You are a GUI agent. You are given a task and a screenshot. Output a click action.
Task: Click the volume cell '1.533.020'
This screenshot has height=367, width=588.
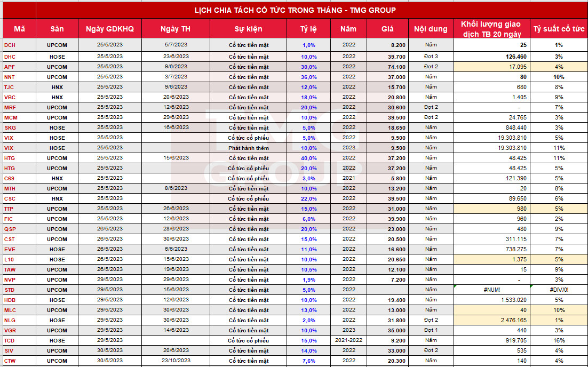point(491,300)
